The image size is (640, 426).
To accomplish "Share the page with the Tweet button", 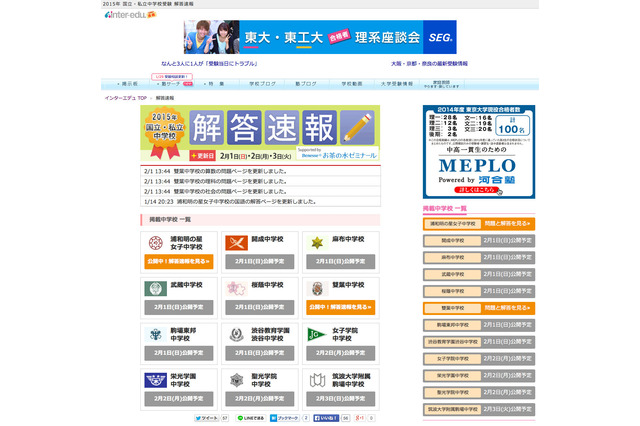I will pos(207,418).
